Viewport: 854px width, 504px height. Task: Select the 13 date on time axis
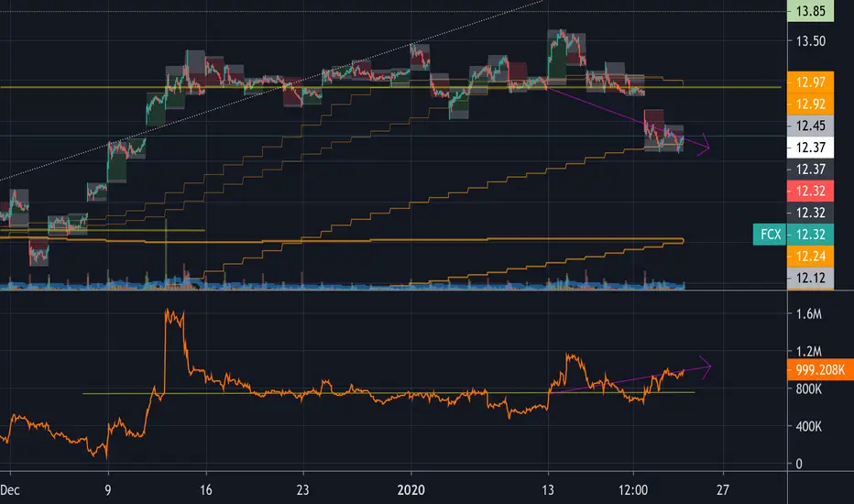click(x=548, y=490)
